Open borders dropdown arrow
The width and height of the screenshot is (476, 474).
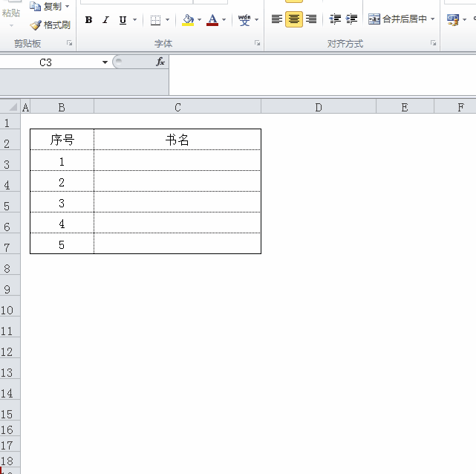pyautogui.click(x=168, y=20)
